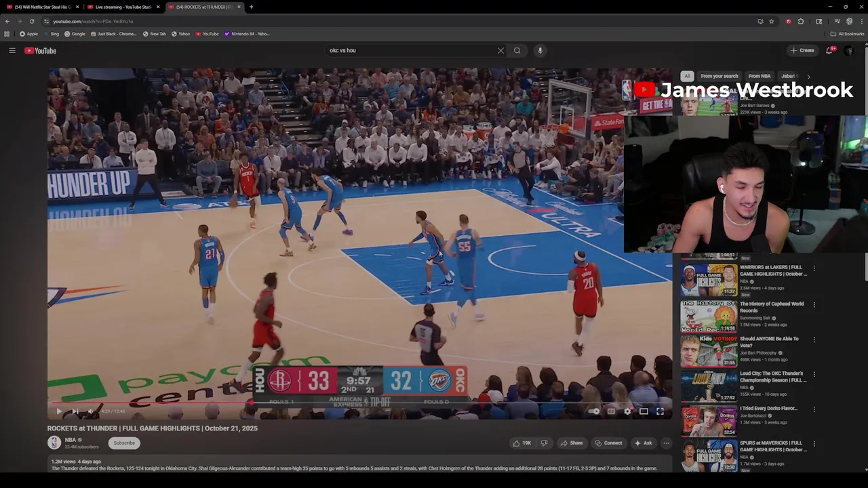
Task: Select the 'From your search' chip
Action: pos(719,76)
